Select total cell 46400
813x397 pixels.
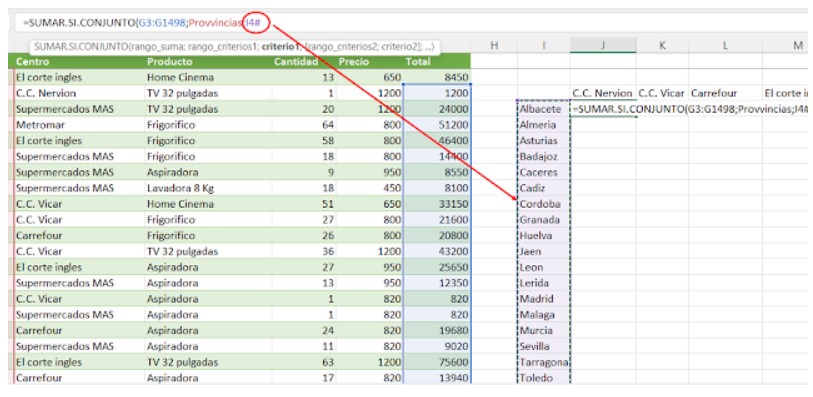(x=437, y=141)
